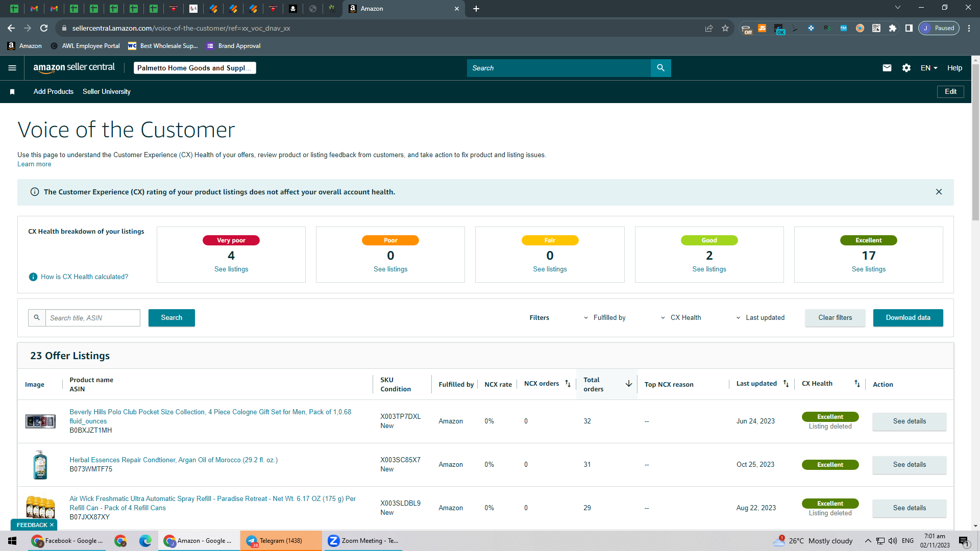Open the tab search chevron in Chrome

898,8
